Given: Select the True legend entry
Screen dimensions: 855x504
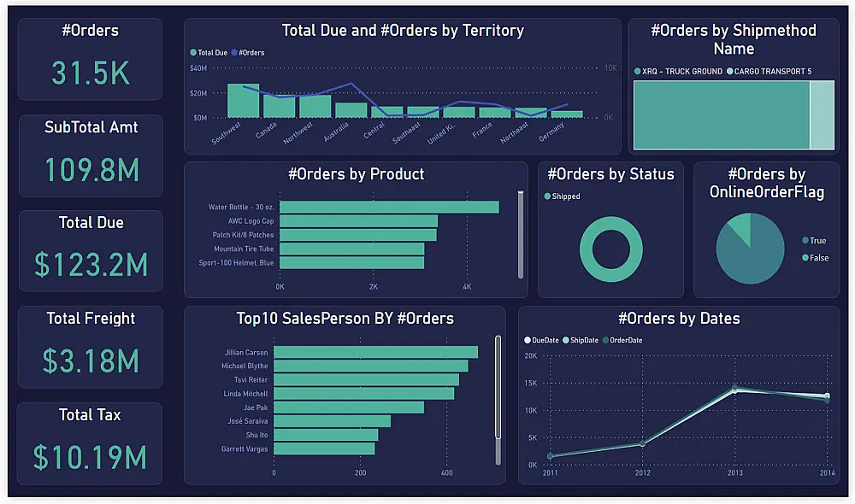Looking at the screenshot, I should [x=814, y=240].
